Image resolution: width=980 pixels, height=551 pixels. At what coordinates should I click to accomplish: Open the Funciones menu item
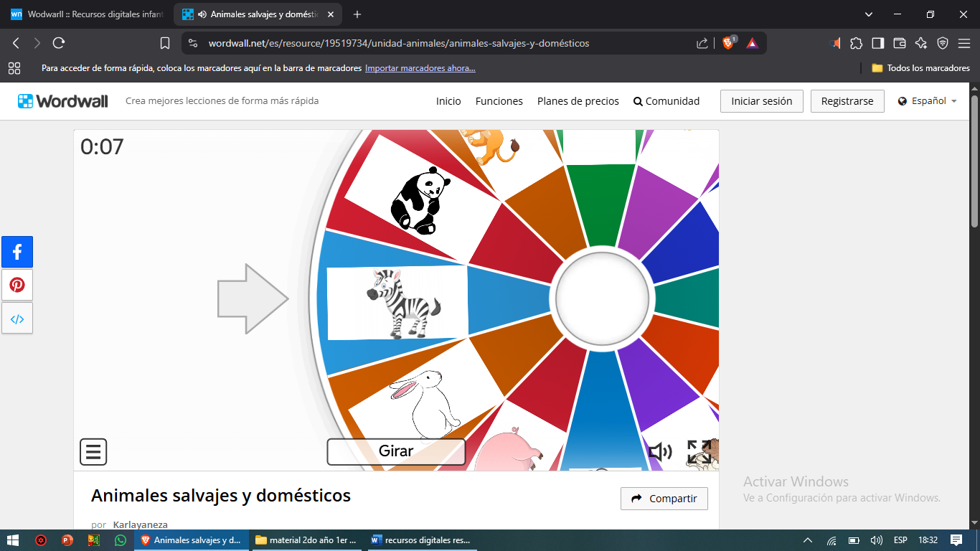pos(499,101)
